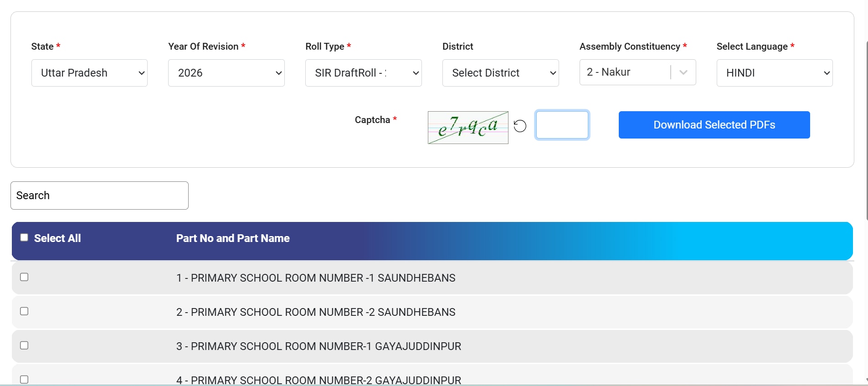The height and width of the screenshot is (386, 868).
Task: Open the State dropdown
Action: pyautogui.click(x=89, y=73)
